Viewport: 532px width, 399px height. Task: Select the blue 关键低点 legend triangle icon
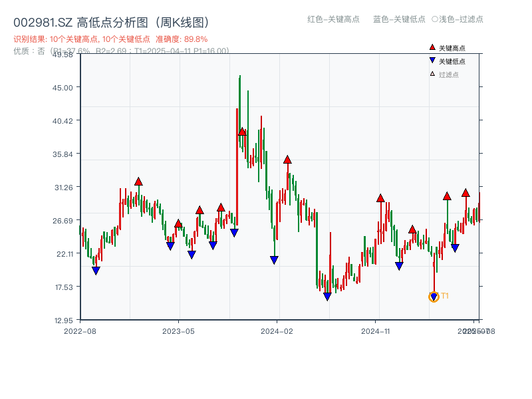432,59
